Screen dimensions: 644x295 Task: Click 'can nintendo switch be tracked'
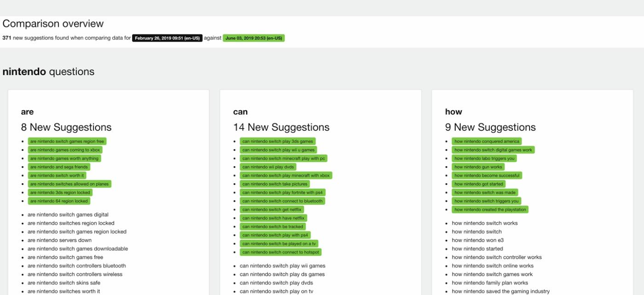273,226
